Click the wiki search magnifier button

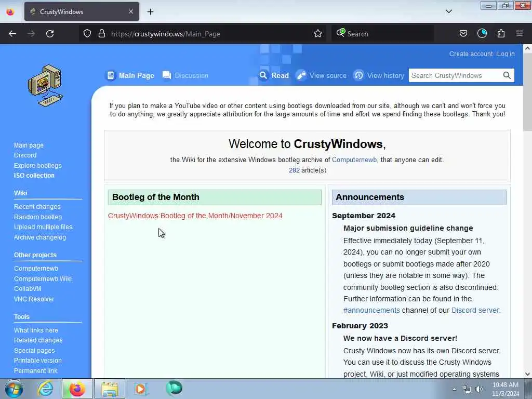click(x=507, y=75)
